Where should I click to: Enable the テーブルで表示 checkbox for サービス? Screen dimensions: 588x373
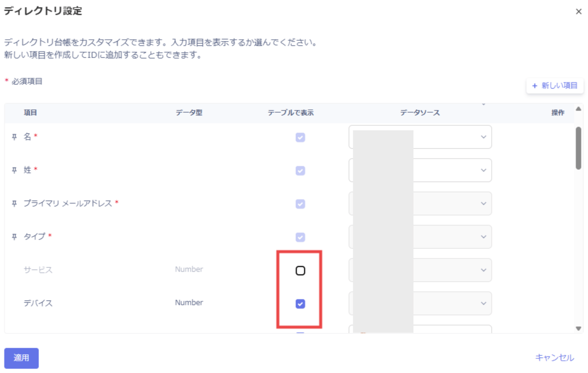pos(300,271)
